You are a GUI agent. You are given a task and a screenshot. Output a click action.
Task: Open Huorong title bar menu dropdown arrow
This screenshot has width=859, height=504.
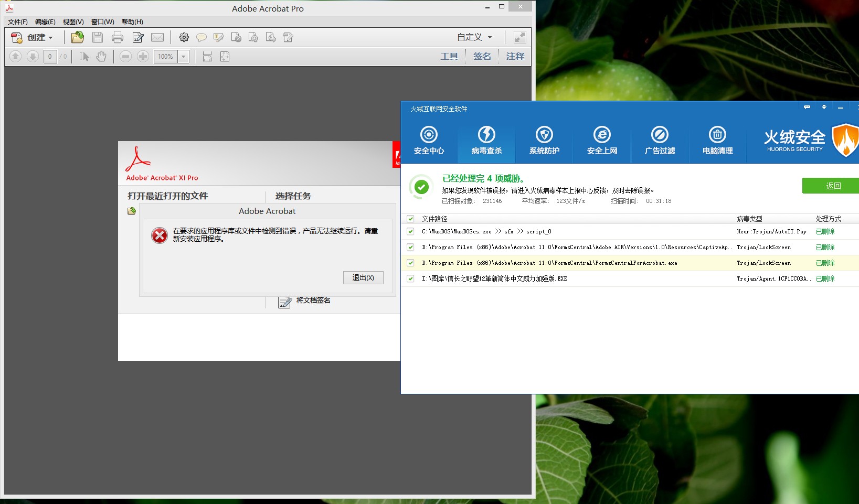pos(824,107)
